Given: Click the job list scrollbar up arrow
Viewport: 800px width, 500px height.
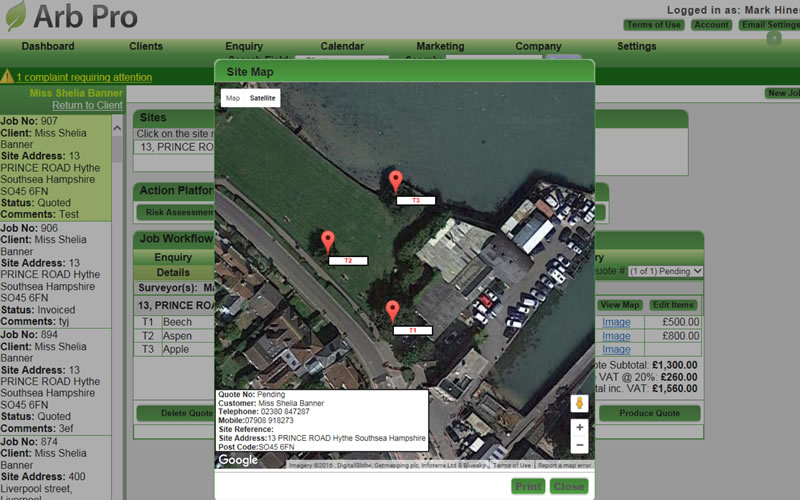Looking at the screenshot, I should click(117, 128).
